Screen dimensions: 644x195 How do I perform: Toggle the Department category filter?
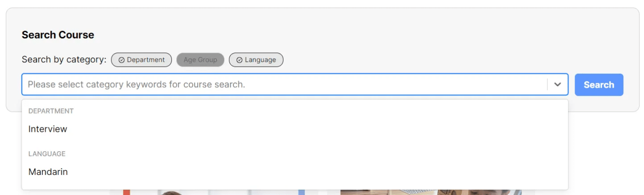pos(141,60)
